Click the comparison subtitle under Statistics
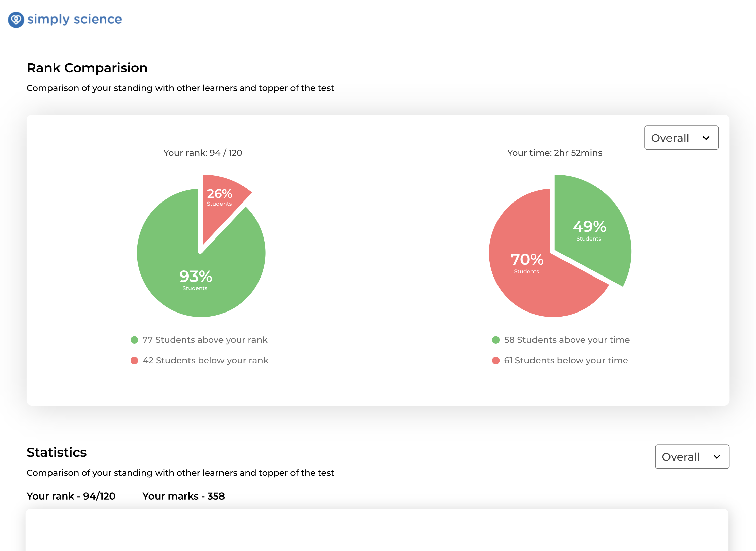This screenshot has width=756, height=551. tap(180, 473)
